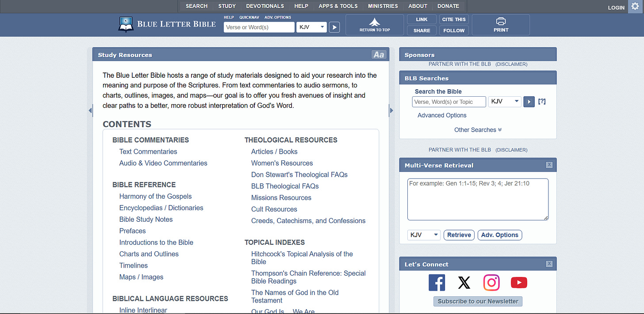644x314 pixels.
Task: Close the Let's Connect widget
Action: (x=549, y=264)
